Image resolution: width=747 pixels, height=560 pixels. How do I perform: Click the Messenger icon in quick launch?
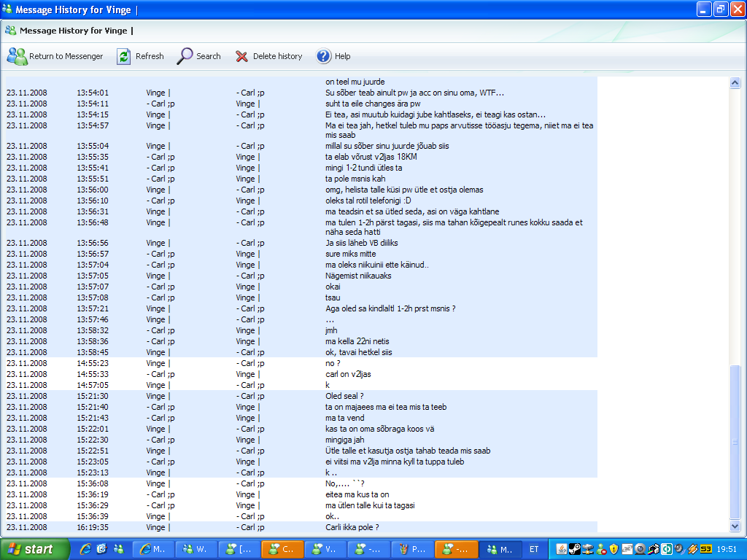click(117, 549)
